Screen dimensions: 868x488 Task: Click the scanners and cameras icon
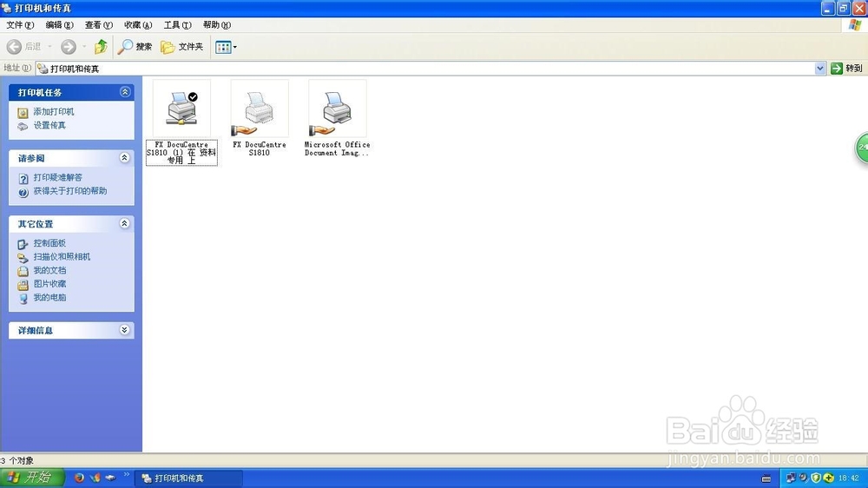click(x=23, y=258)
